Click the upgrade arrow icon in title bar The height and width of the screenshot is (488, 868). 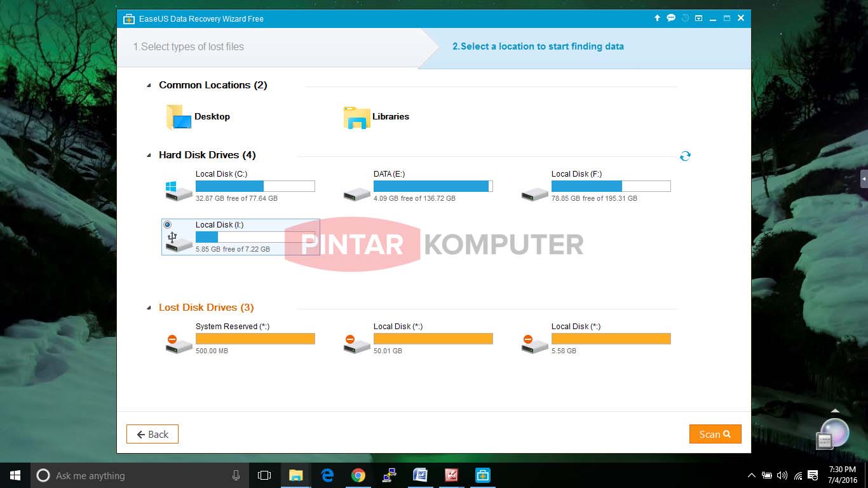657,18
